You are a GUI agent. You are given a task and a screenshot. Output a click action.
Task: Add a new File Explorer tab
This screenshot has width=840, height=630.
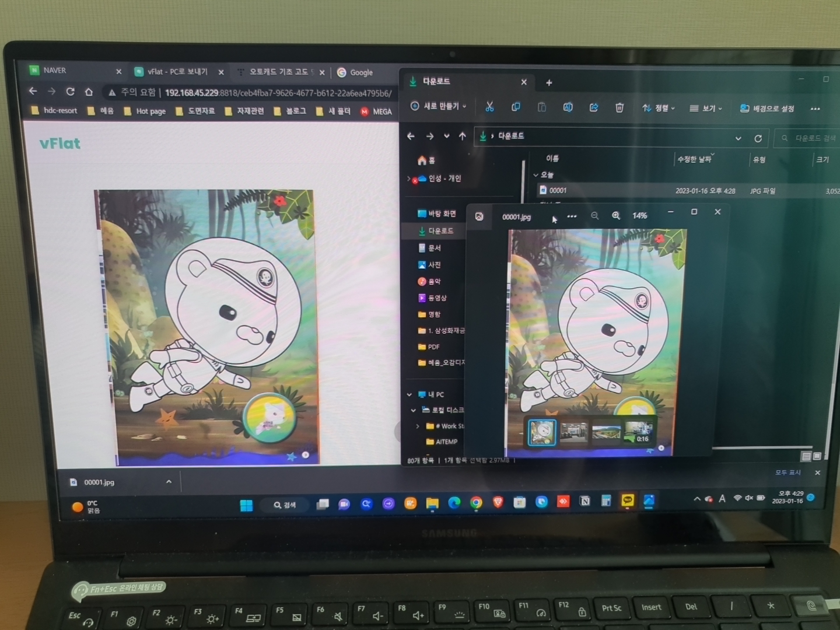pos(549,83)
